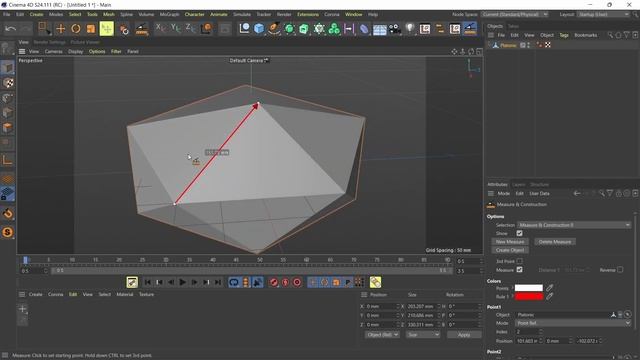The height and width of the screenshot is (360, 640).
Task: Click the Delete Measure button
Action: (x=555, y=242)
